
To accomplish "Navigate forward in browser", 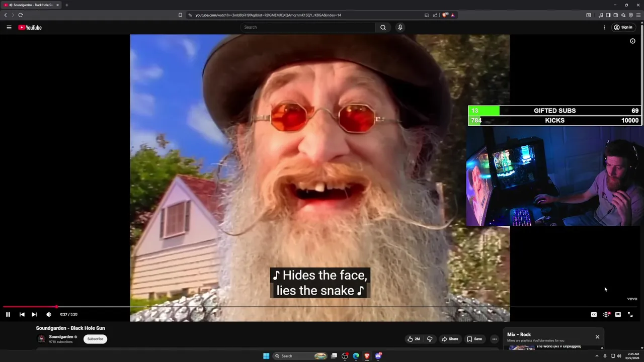I will pyautogui.click(x=13, y=15).
